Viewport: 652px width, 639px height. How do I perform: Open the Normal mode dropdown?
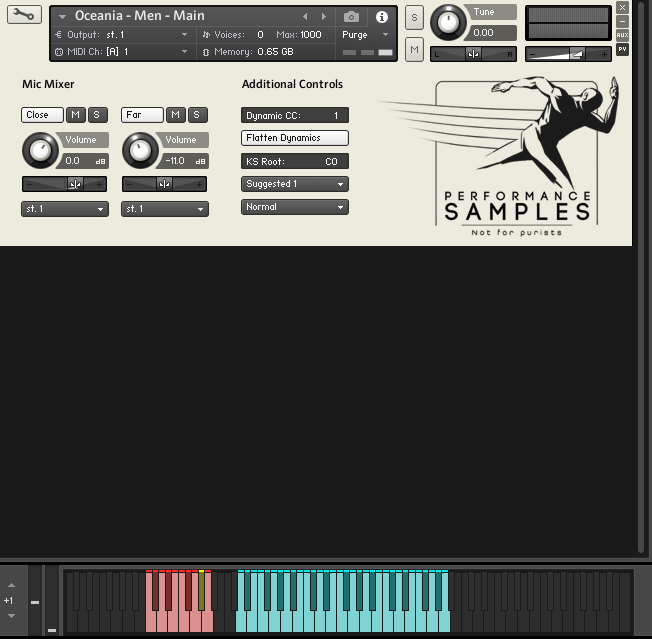(x=295, y=207)
